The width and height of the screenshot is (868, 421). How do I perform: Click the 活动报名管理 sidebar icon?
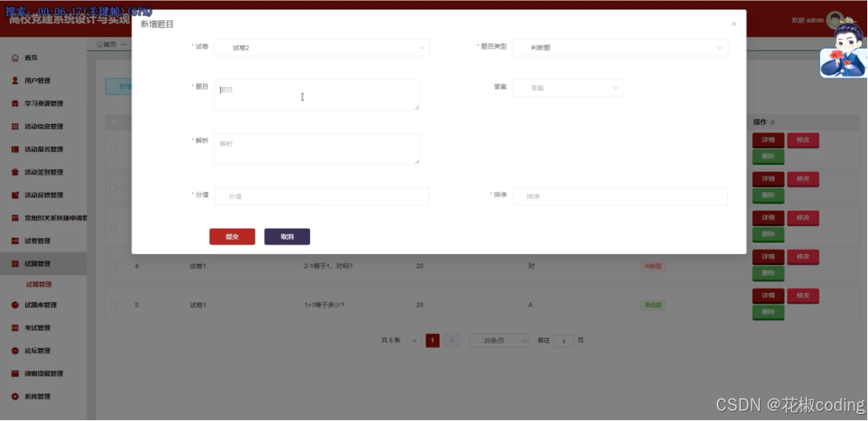pyautogui.click(x=15, y=150)
